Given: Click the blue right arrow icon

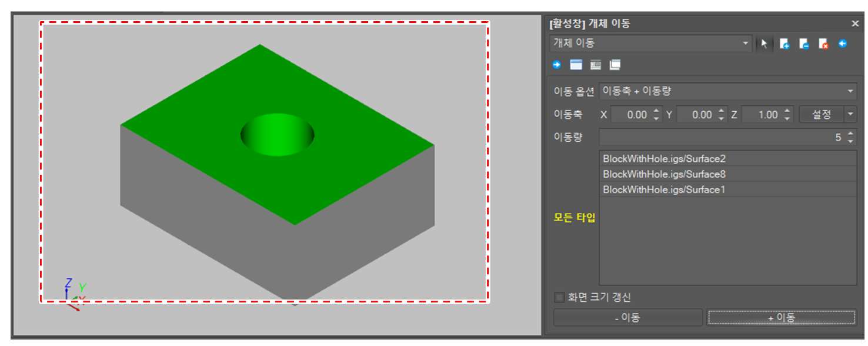Looking at the screenshot, I should (x=556, y=64).
